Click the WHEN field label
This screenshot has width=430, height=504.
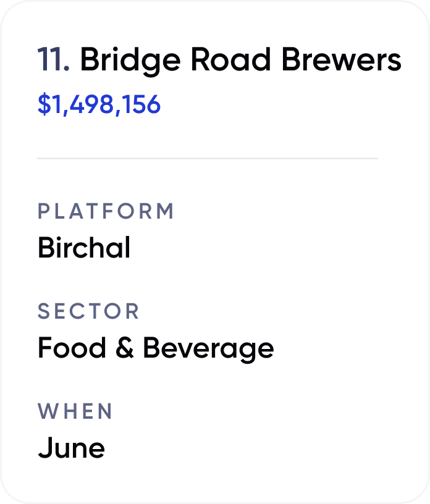point(75,411)
